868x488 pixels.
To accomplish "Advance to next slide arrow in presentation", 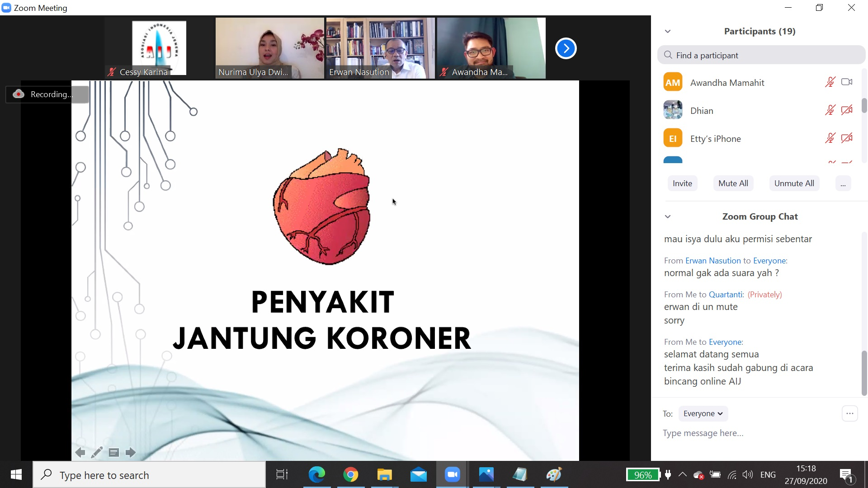I will pos(131,452).
